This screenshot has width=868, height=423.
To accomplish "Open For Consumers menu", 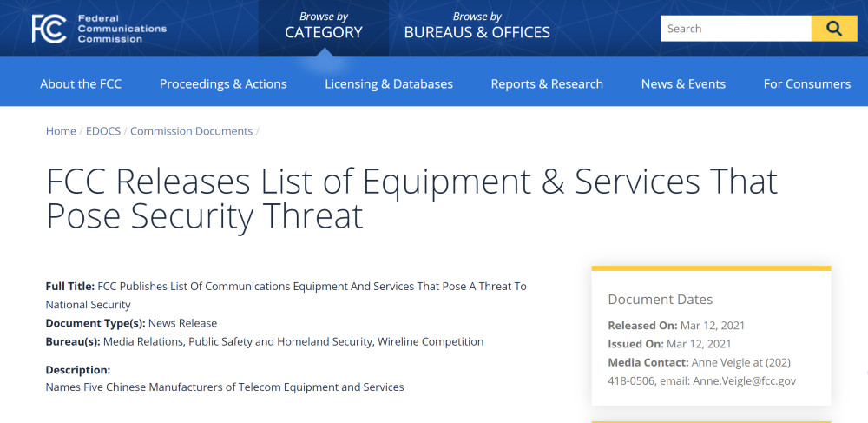I will coord(807,84).
